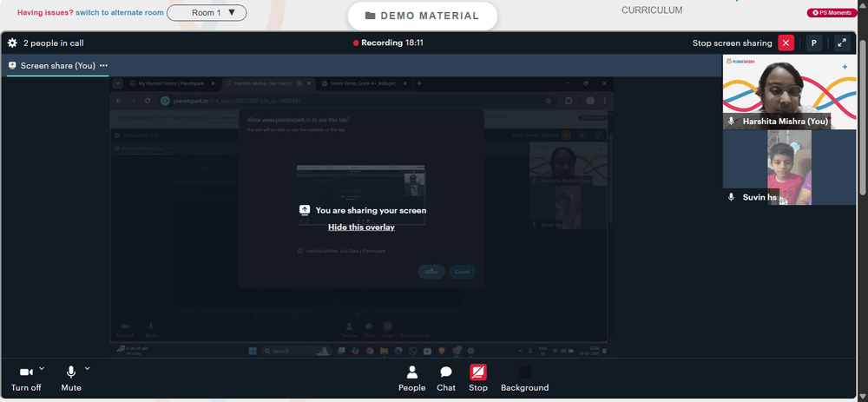Click the Windows Start icon in the shared preview taskbar
This screenshot has height=402, width=868.
[253, 351]
